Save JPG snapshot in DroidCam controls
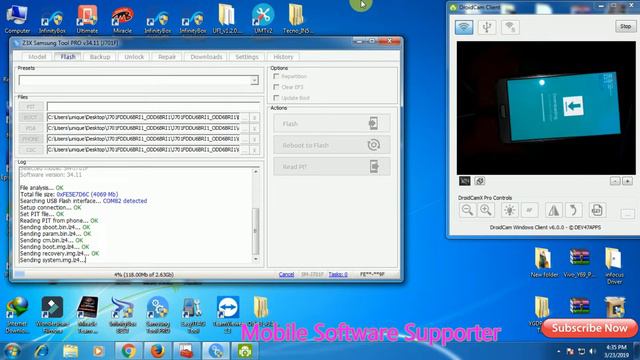The width and height of the screenshot is (640, 360). (x=597, y=210)
